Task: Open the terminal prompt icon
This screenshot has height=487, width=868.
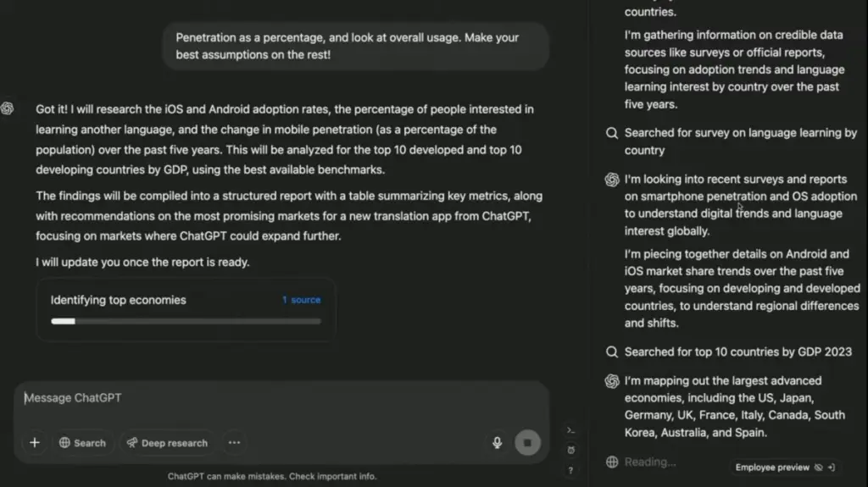Action: (570, 430)
